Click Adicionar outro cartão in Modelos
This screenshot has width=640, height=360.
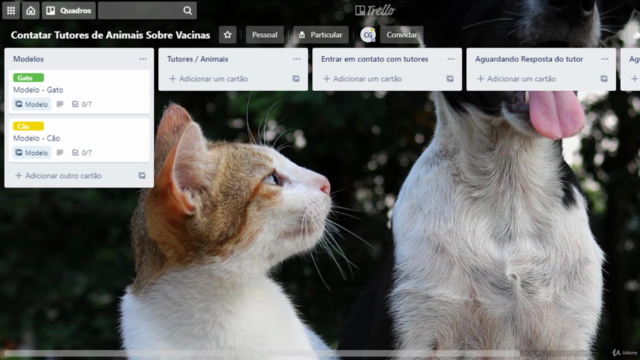[x=58, y=176]
